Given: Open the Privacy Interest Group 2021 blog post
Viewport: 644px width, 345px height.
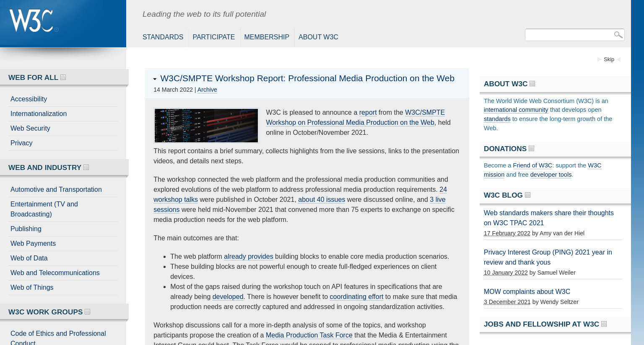Looking at the screenshot, I should point(548,257).
